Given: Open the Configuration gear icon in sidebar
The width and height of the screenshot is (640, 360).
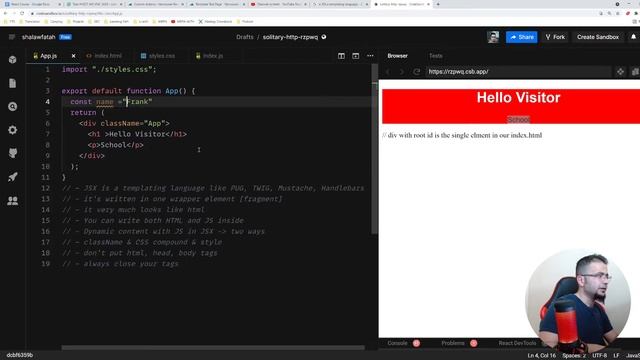Looking at the screenshot, I should click(13, 130).
